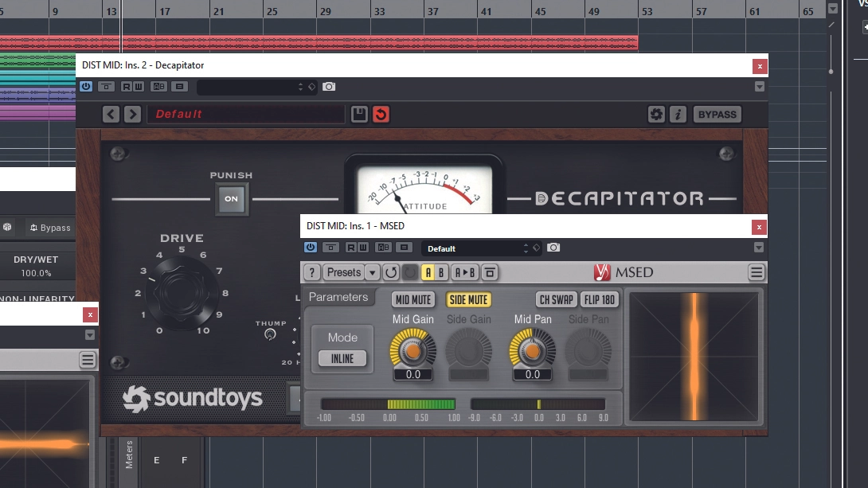Click bypass icon in Decapitator window toolbar

point(106,86)
